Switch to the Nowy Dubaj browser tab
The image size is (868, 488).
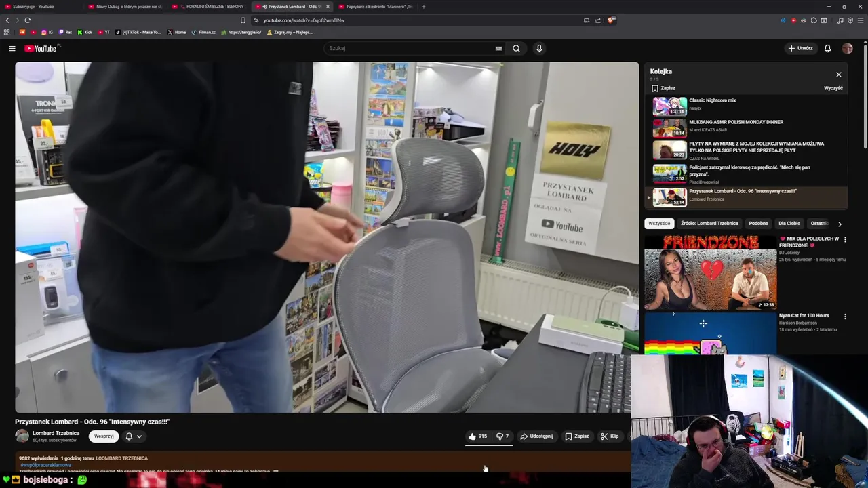click(125, 7)
